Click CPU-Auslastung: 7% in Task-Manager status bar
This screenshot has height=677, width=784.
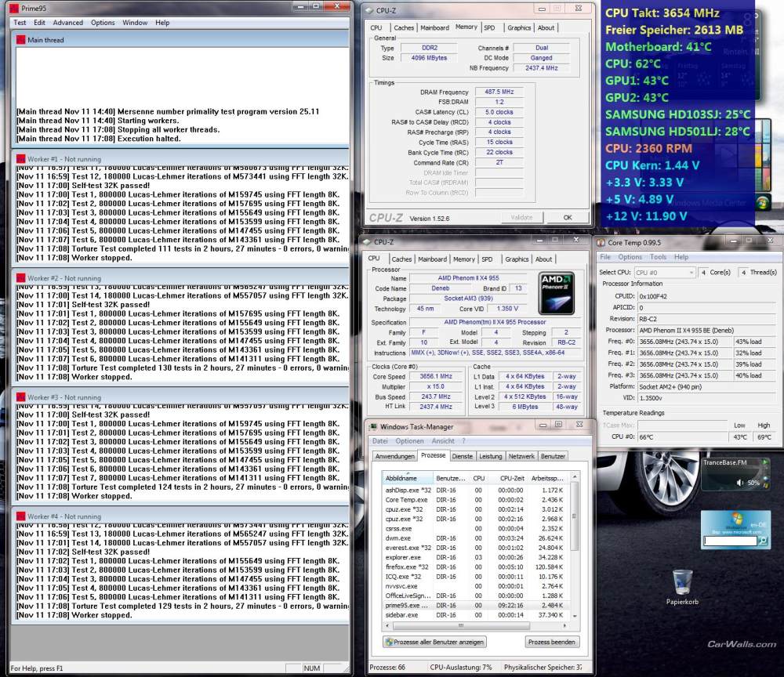coord(460,667)
